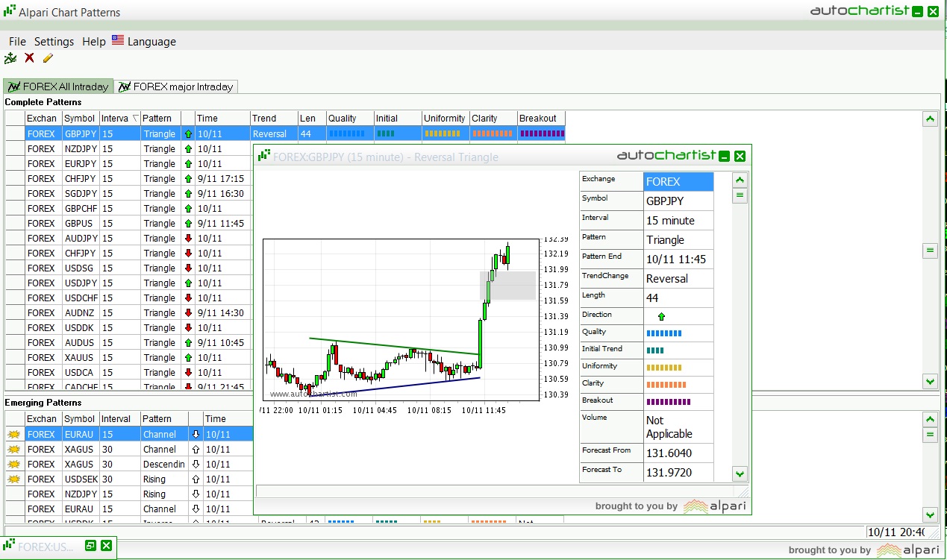The height and width of the screenshot is (560, 947).
Task: Click the US flag language icon
Action: 118,40
